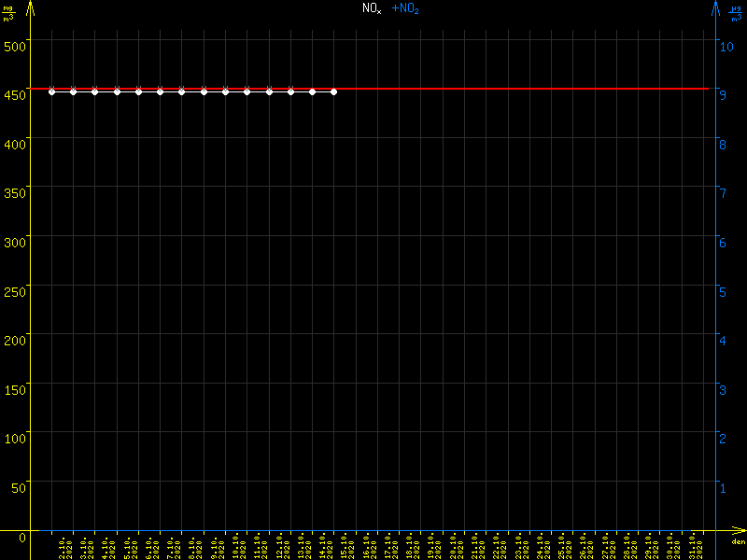
Task: Click the blue right axis arrow at top
Action: (x=715, y=7)
